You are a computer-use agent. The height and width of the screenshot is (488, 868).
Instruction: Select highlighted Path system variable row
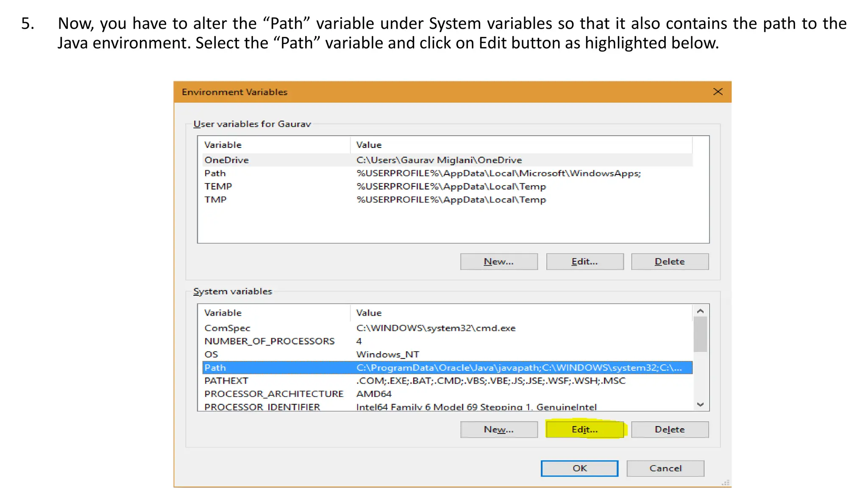(x=447, y=368)
